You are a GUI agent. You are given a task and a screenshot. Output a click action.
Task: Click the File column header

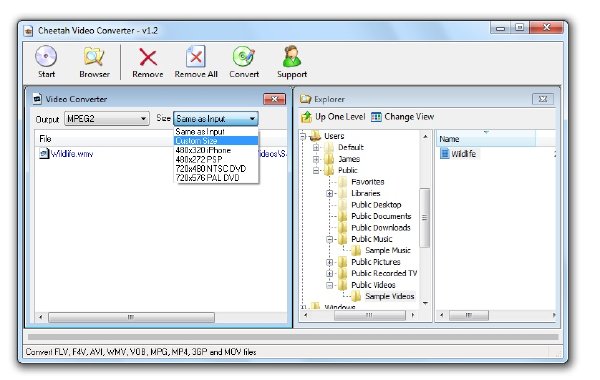tap(105, 139)
